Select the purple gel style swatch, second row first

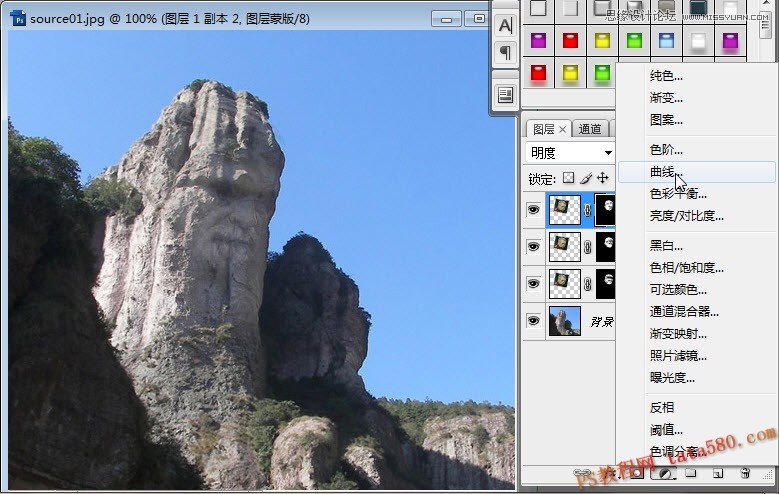point(539,40)
